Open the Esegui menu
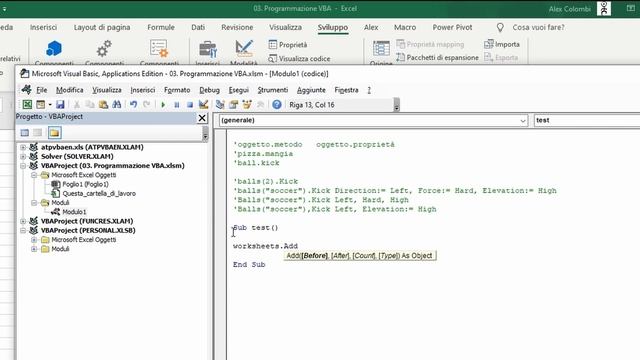The image size is (640, 360). point(238,90)
